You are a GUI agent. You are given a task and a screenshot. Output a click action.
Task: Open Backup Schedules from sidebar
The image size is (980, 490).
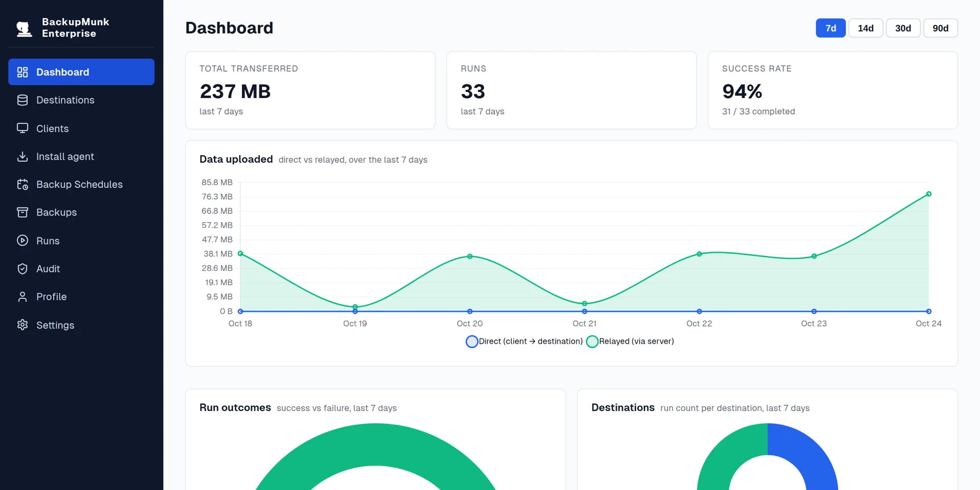point(81,184)
